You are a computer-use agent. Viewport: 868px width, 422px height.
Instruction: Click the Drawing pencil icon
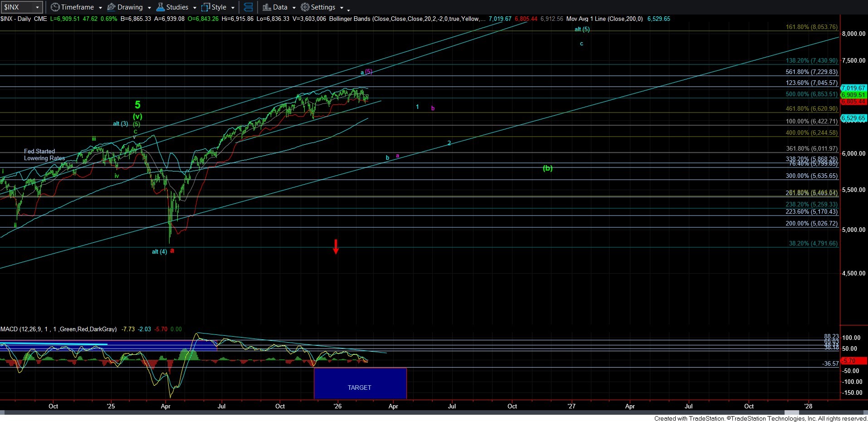pyautogui.click(x=111, y=7)
